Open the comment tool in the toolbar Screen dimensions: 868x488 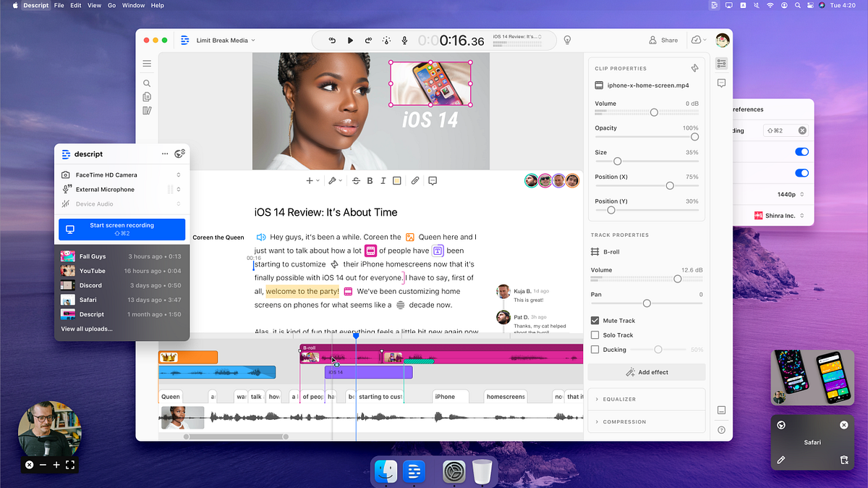point(432,180)
